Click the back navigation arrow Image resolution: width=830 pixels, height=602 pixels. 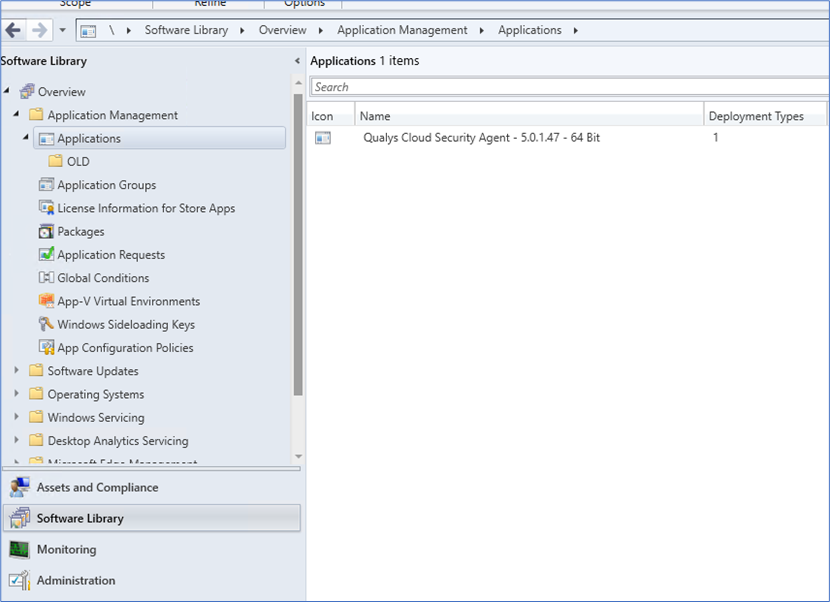click(13, 30)
